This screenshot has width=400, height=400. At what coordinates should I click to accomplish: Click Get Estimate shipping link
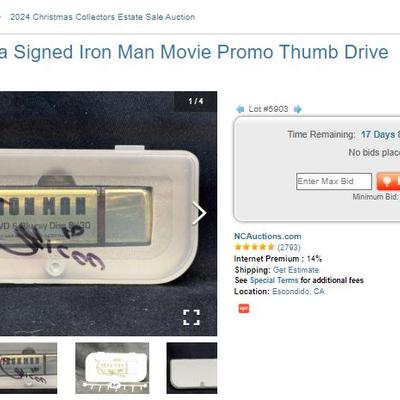tap(296, 270)
